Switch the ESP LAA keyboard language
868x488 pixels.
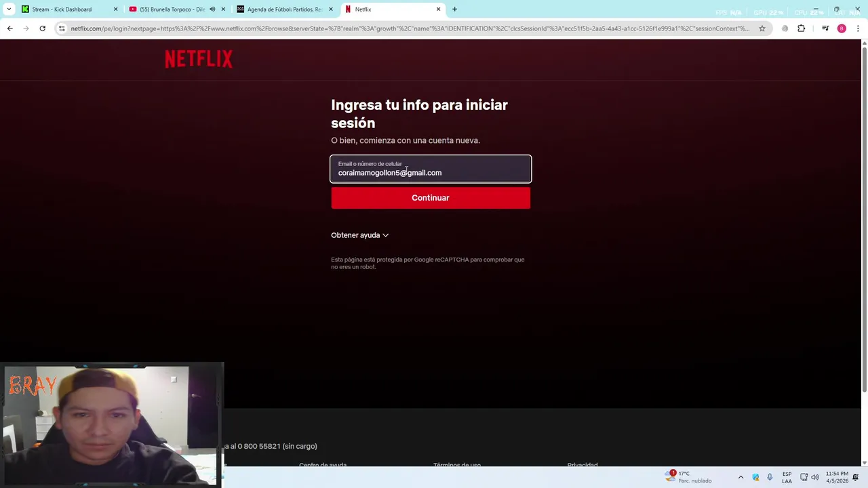pos(787,477)
